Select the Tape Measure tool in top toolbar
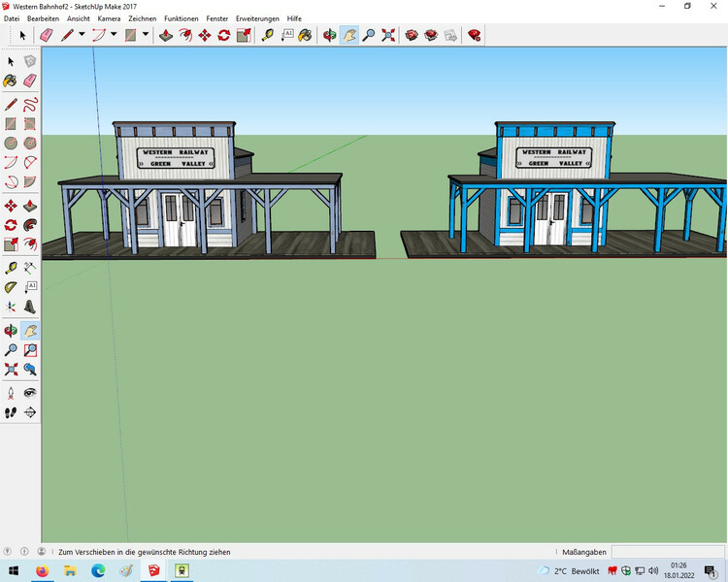The width and height of the screenshot is (728, 582). (268, 35)
